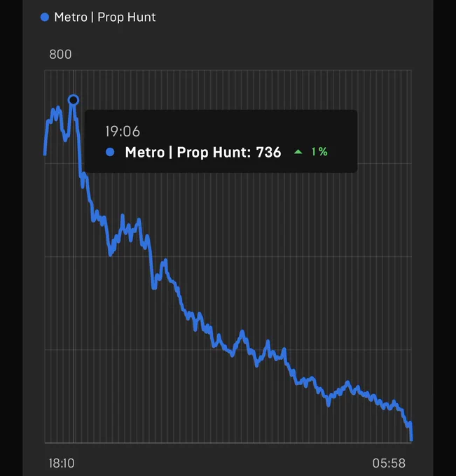This screenshot has height=476, width=456.
Task: Click the Prop Hunt text inside the tooltip
Action: (214, 152)
